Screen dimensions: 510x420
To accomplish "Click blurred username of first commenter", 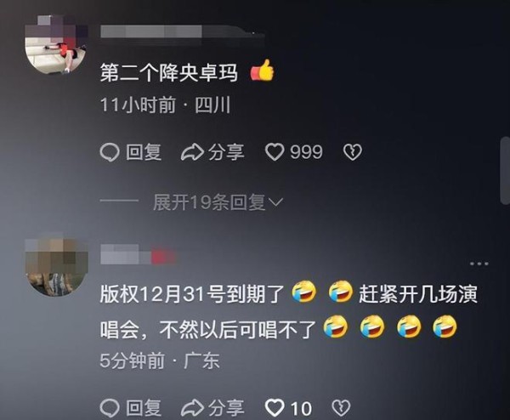I will [182, 31].
